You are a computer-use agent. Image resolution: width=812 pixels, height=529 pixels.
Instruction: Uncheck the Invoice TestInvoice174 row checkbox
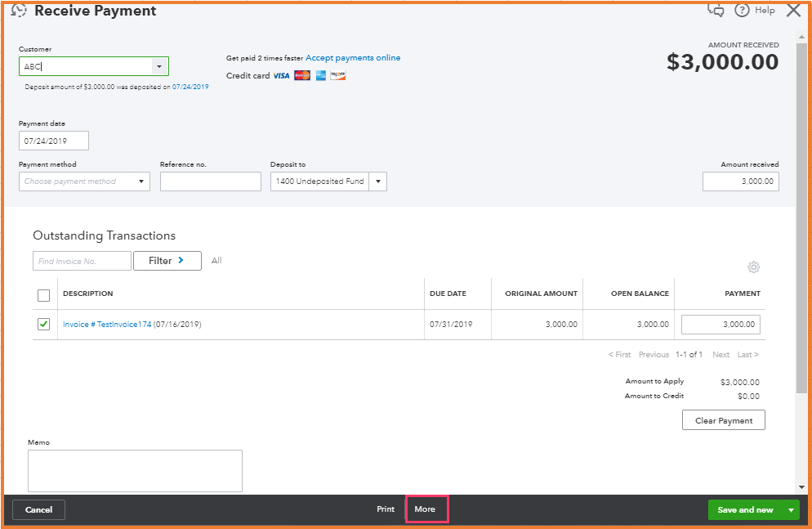point(43,324)
